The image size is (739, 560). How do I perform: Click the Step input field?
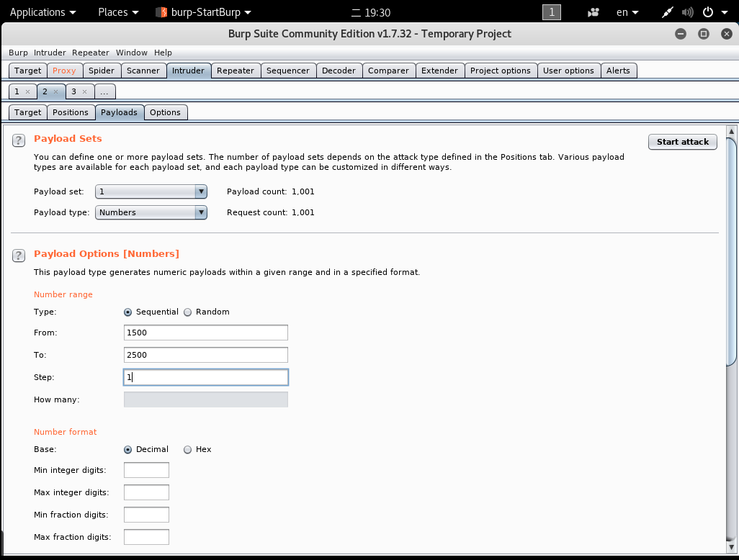(x=206, y=377)
